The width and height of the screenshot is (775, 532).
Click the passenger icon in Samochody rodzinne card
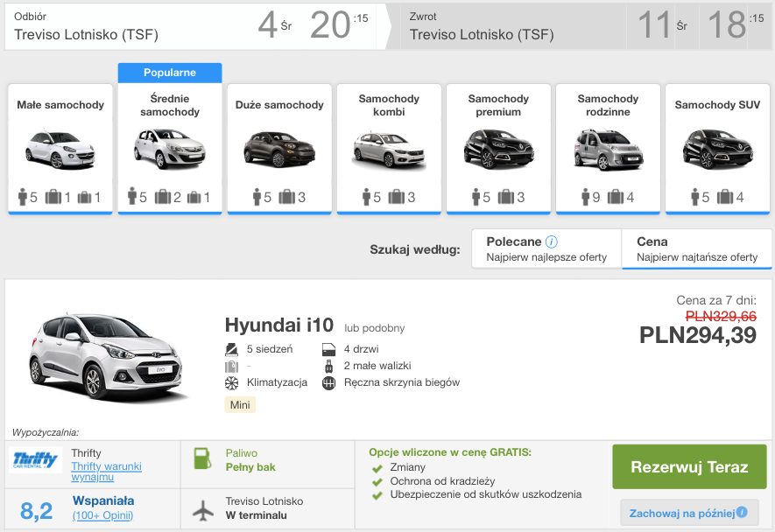[x=586, y=197]
